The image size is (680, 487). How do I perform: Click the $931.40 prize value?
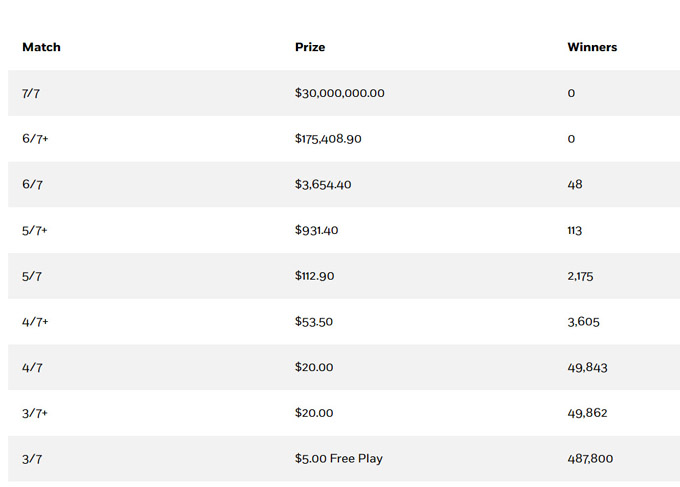coord(317,231)
